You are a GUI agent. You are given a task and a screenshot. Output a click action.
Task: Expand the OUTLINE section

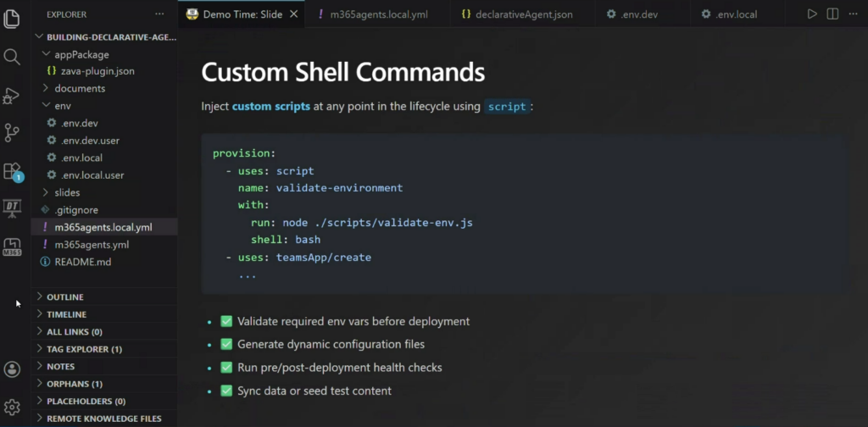[x=65, y=297]
